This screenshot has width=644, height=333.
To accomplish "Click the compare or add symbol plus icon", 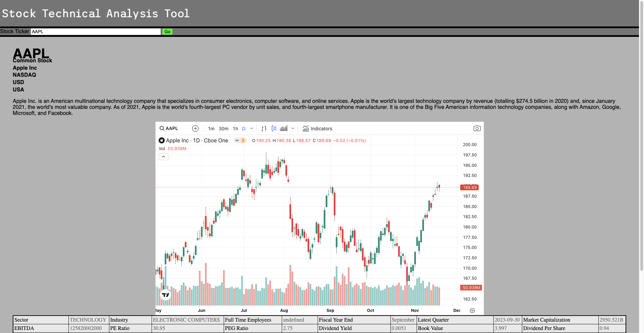I will (195, 128).
